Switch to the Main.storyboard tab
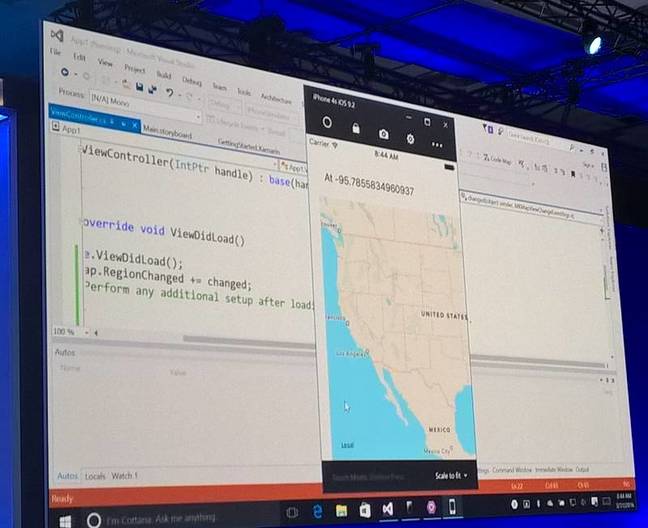The image size is (648, 528). click(167, 132)
